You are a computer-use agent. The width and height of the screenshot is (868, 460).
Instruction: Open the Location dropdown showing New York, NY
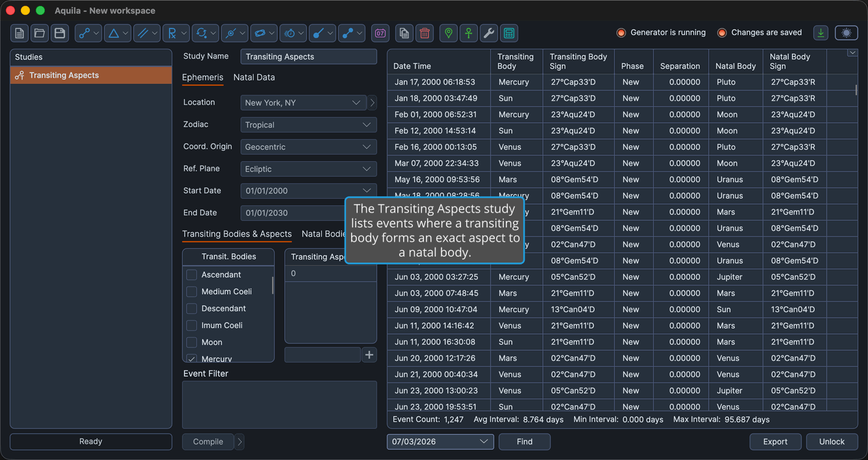click(x=303, y=103)
